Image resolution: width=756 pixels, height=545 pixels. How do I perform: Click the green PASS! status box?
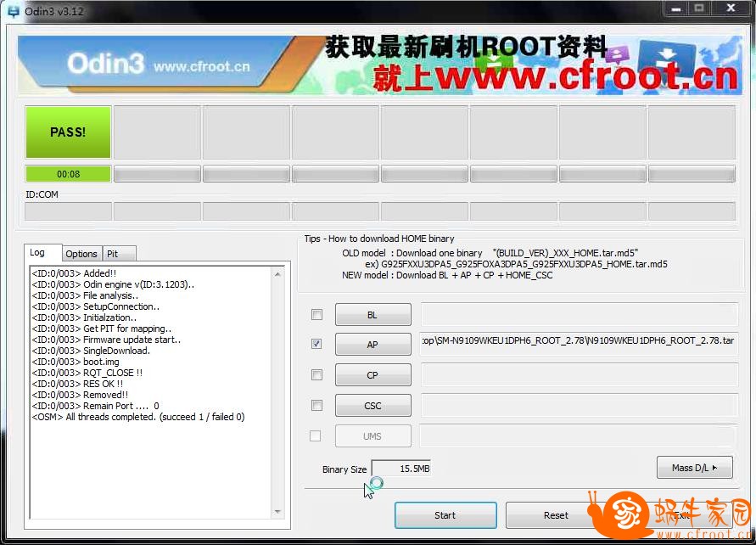68,132
